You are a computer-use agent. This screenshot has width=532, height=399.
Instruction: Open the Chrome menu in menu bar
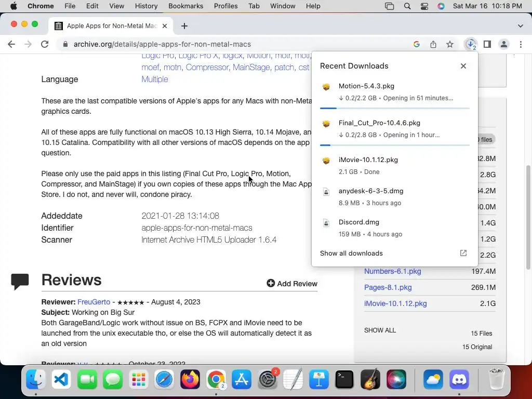(x=41, y=6)
